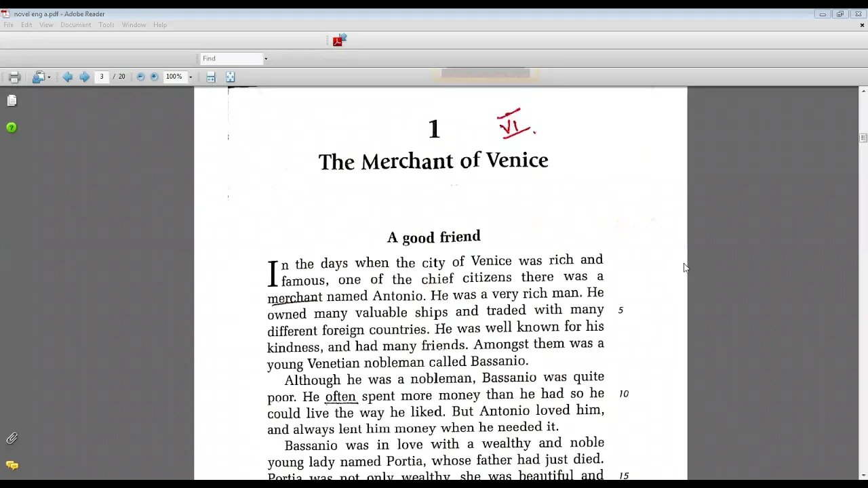Click the Find search box
The width and height of the screenshot is (868, 488).
pyautogui.click(x=231, y=58)
